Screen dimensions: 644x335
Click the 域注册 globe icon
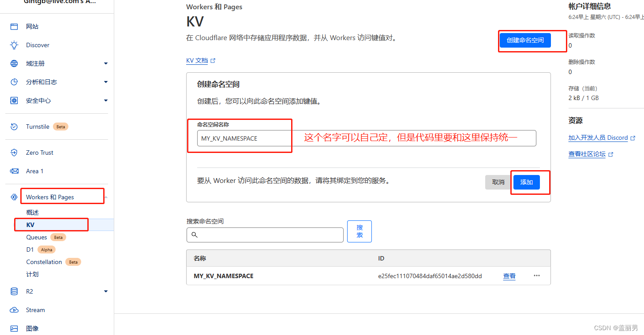(14, 63)
